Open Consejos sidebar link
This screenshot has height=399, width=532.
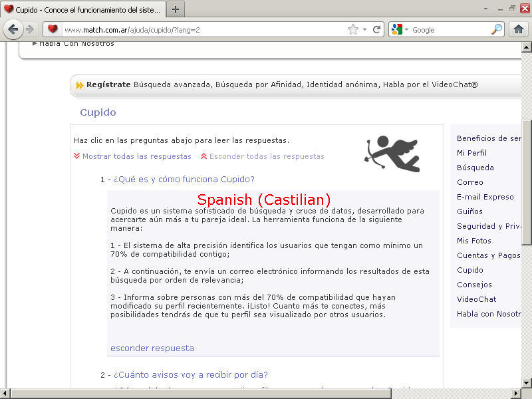coord(474,285)
